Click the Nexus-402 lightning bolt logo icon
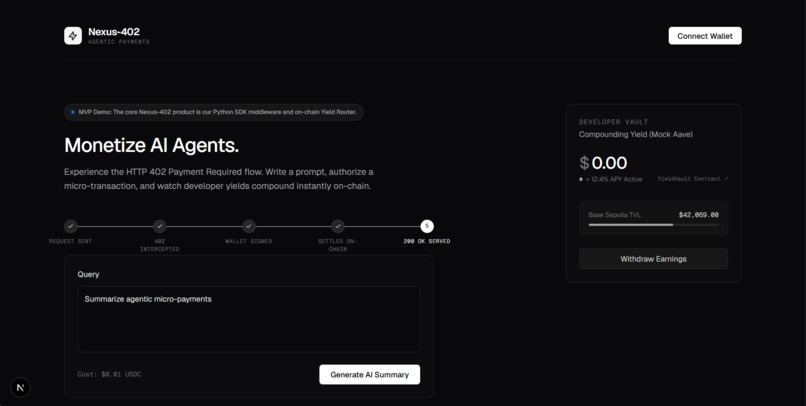The height and width of the screenshot is (406, 806). (73, 36)
